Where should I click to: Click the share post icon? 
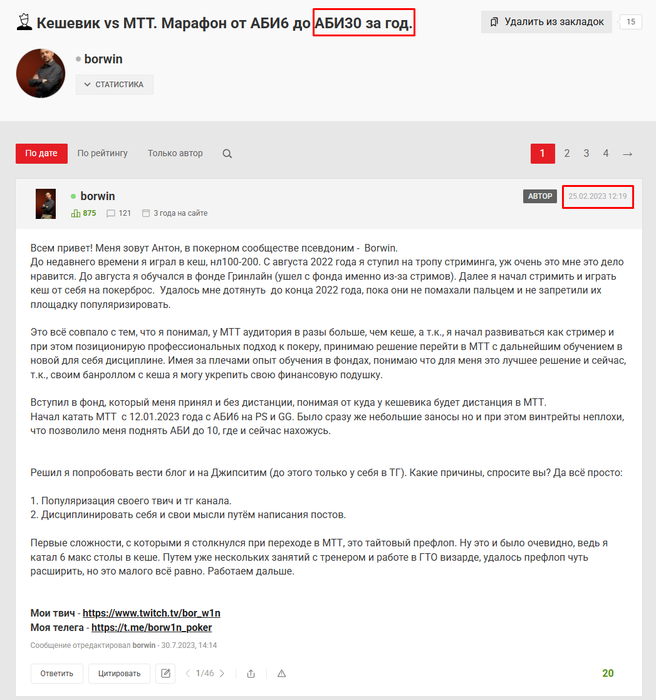click(x=251, y=674)
